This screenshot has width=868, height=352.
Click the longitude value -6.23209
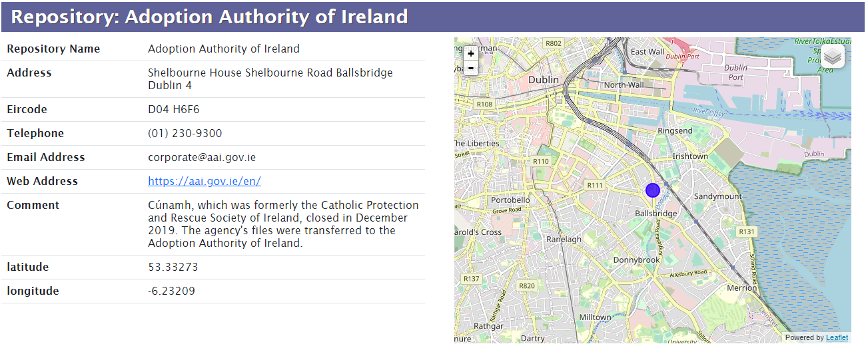(x=171, y=291)
